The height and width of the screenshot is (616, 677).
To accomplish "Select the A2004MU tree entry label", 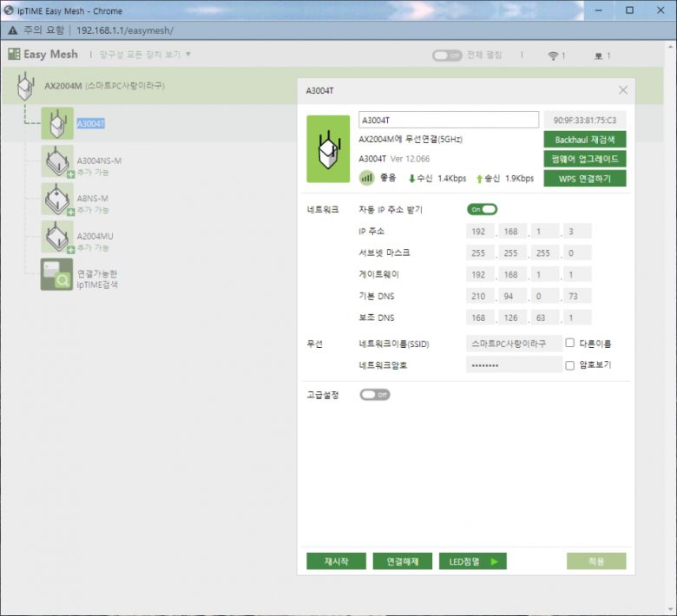I will tap(95, 236).
